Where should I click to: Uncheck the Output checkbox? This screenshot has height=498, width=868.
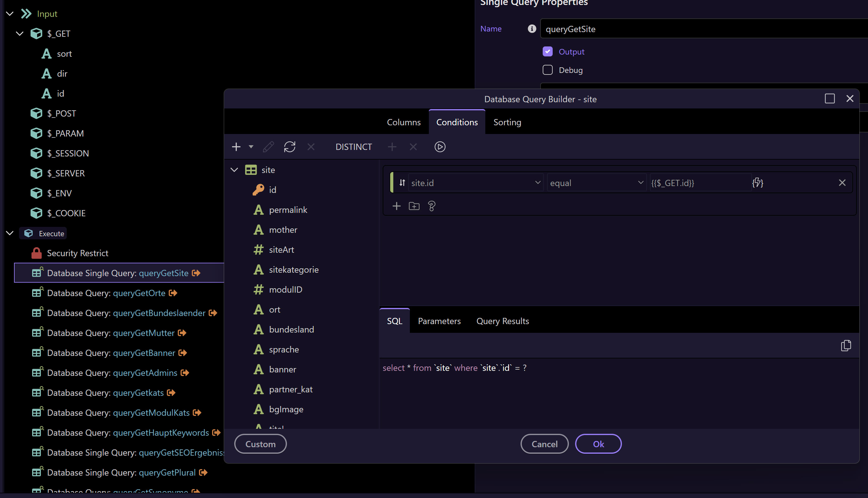point(548,52)
